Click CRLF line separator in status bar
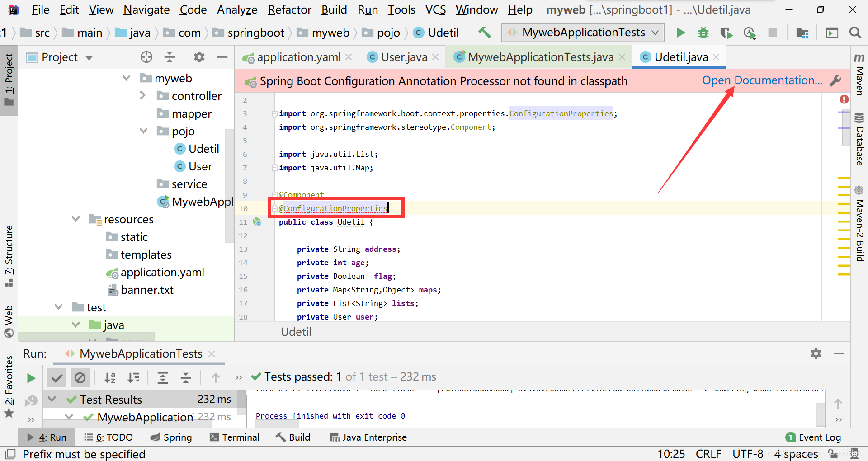Screen dimensions: 868x461 tap(708, 454)
